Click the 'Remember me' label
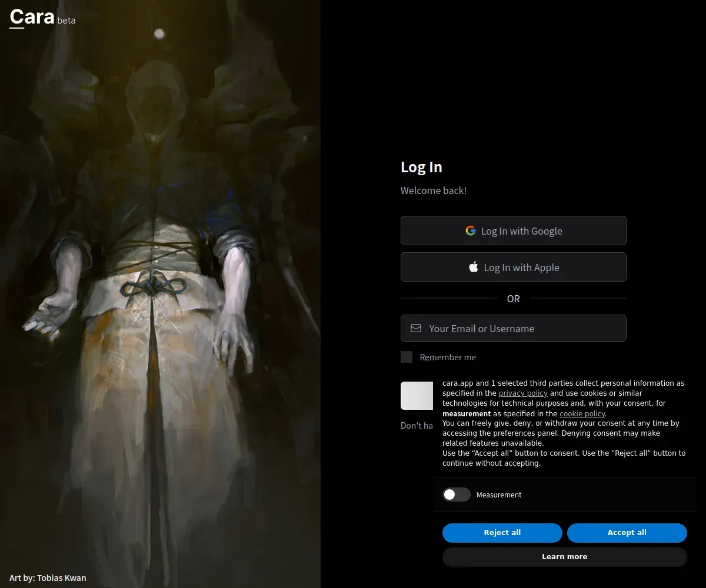Image resolution: width=706 pixels, height=588 pixels. tap(448, 357)
